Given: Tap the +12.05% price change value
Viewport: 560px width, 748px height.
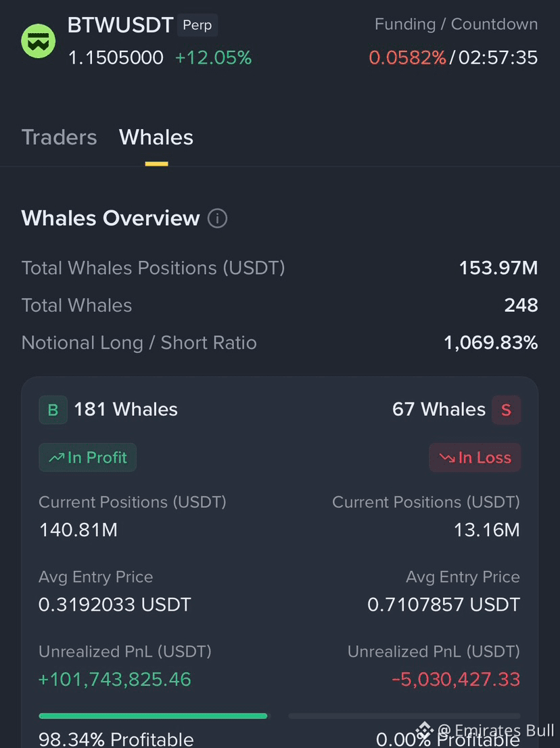Looking at the screenshot, I should [213, 57].
